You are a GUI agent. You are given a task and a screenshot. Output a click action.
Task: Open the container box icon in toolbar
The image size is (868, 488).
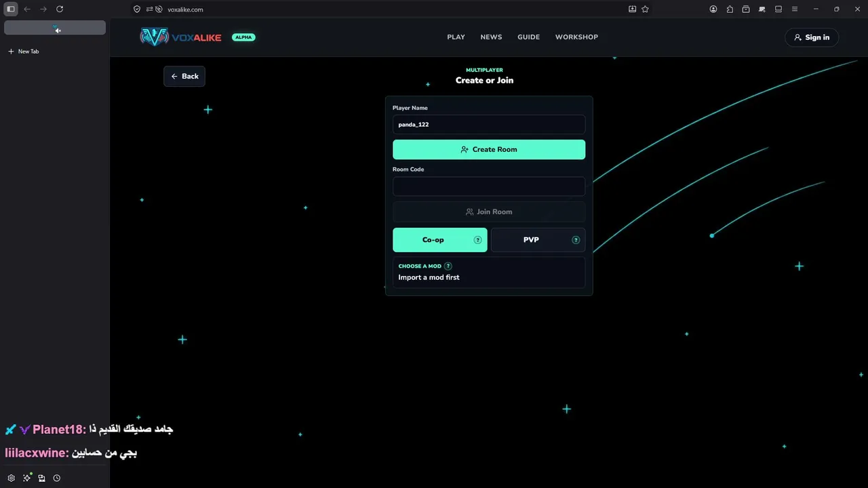(746, 9)
